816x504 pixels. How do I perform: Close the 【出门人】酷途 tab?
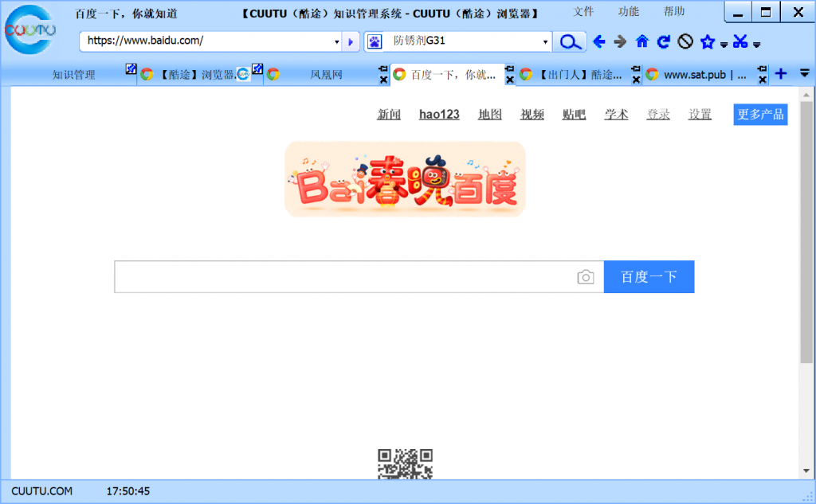click(x=636, y=80)
